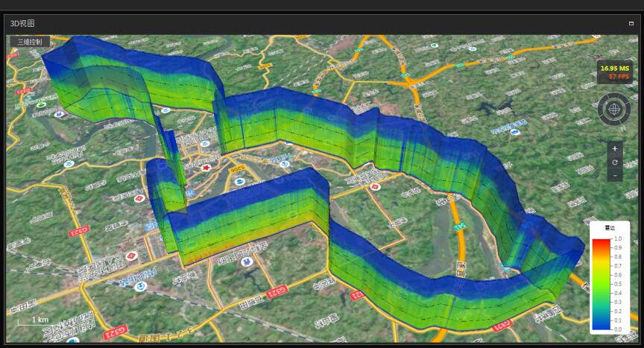Image resolution: width=644 pixels, height=348 pixels.
Task: Reset the view with the rotate icon
Action: tap(614, 162)
